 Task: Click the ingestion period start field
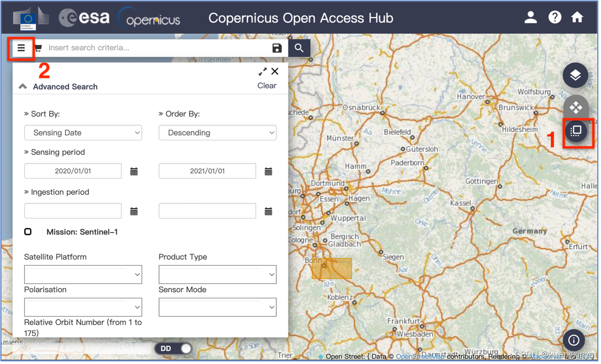click(73, 211)
